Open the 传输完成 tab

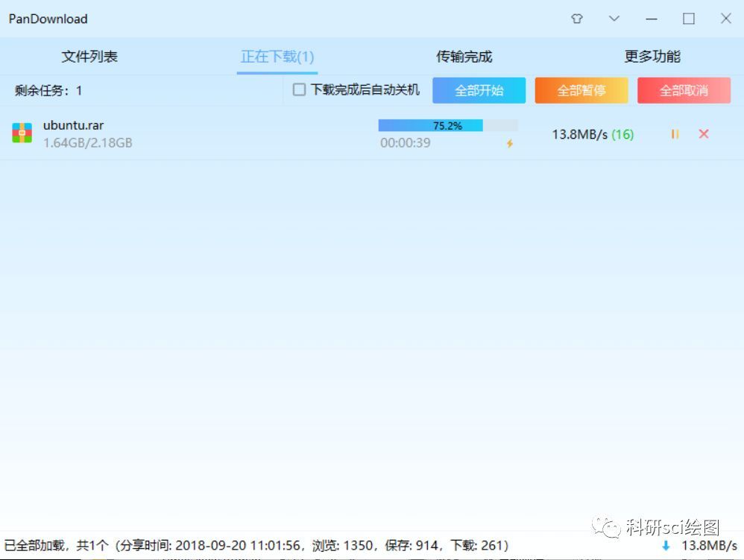[464, 57]
